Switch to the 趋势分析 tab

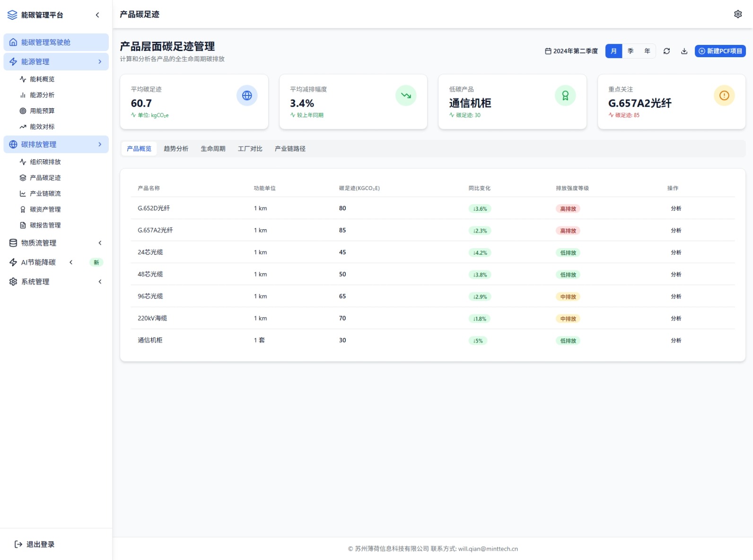[x=176, y=149]
